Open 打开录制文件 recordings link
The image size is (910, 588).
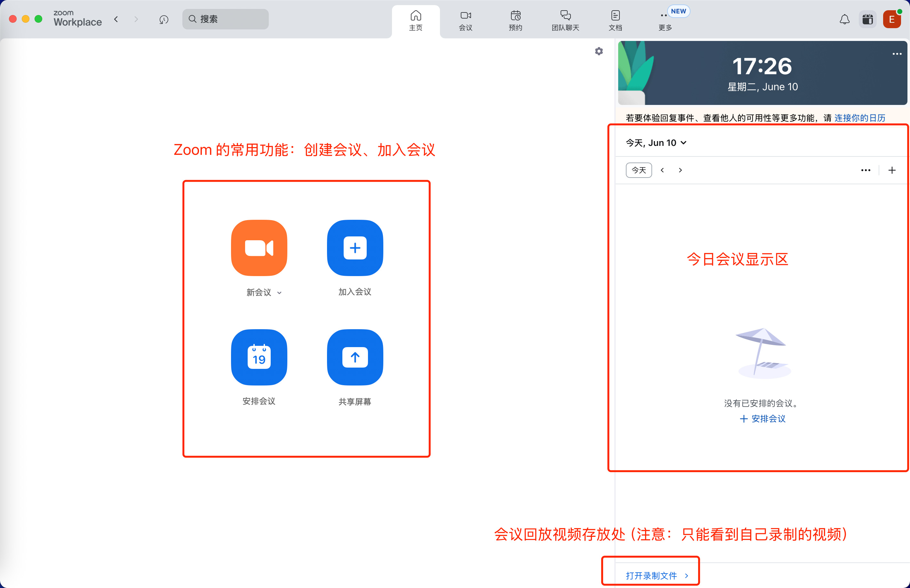(x=657, y=576)
